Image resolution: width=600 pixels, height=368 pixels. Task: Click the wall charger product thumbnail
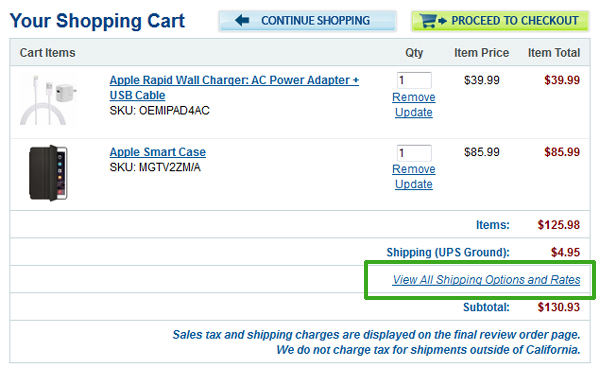click(x=48, y=100)
